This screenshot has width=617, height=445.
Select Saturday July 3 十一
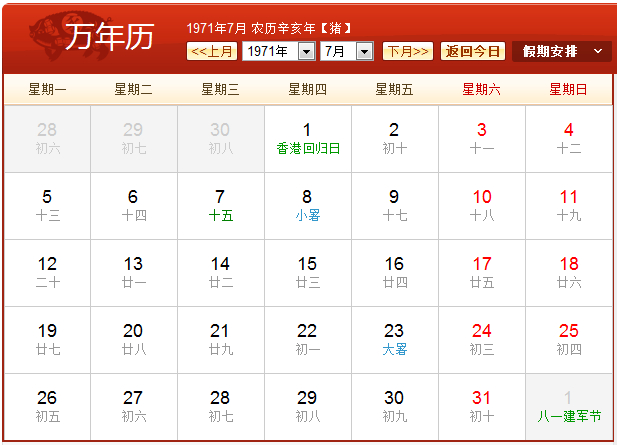click(482, 139)
